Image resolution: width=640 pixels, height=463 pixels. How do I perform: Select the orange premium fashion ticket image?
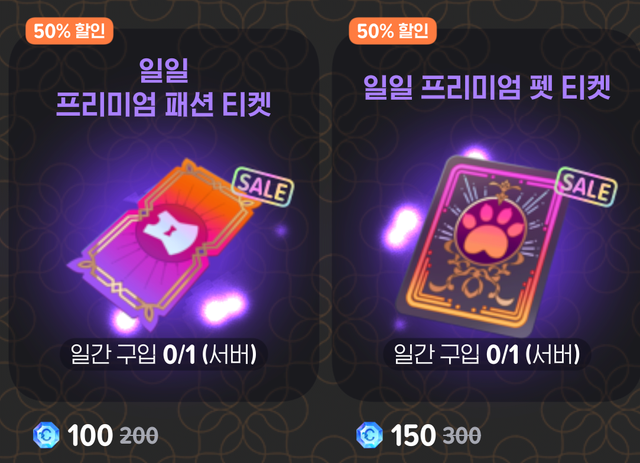(x=163, y=245)
